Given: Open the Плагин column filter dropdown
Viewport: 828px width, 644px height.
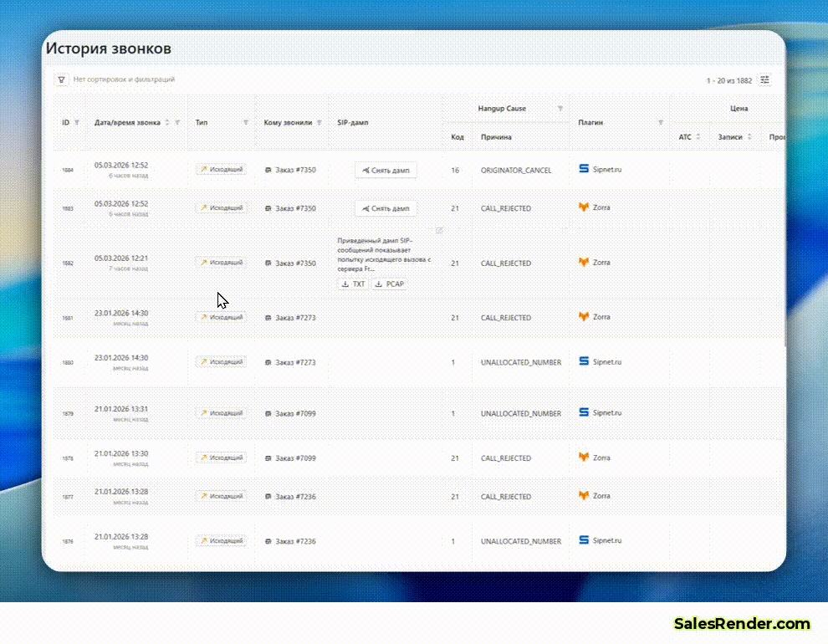Looking at the screenshot, I should 660,122.
